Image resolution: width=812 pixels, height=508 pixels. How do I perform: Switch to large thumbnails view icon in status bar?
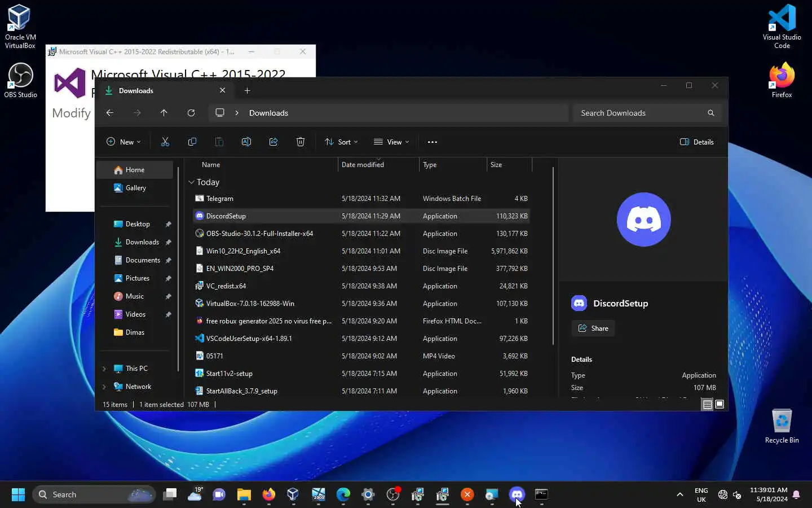click(x=720, y=404)
